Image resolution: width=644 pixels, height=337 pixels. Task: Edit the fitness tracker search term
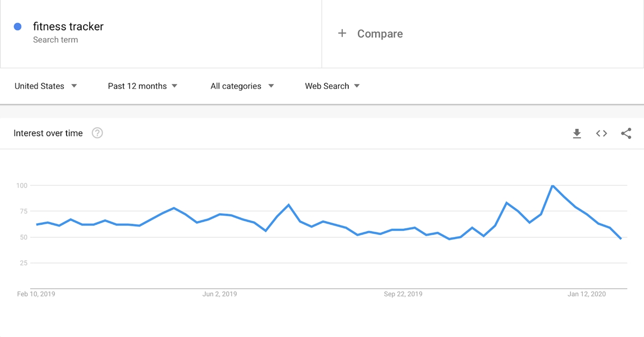[68, 26]
